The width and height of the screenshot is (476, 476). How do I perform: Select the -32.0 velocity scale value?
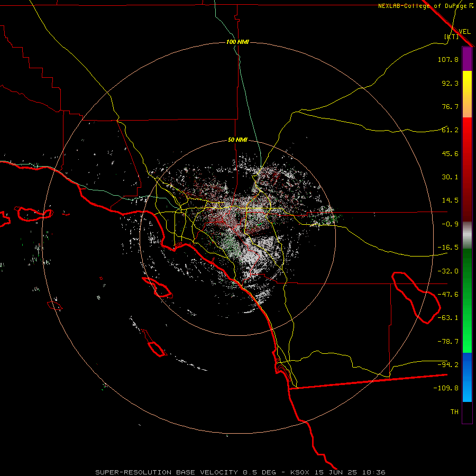[x=448, y=271]
